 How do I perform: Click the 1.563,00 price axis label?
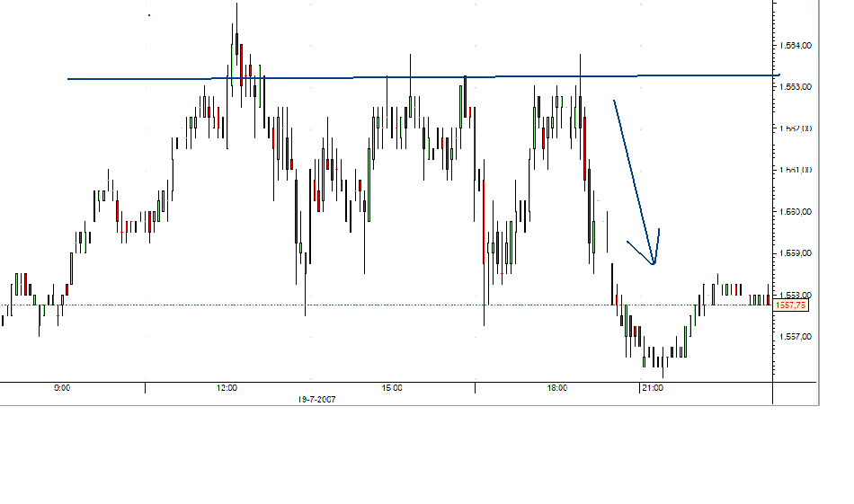pos(796,87)
